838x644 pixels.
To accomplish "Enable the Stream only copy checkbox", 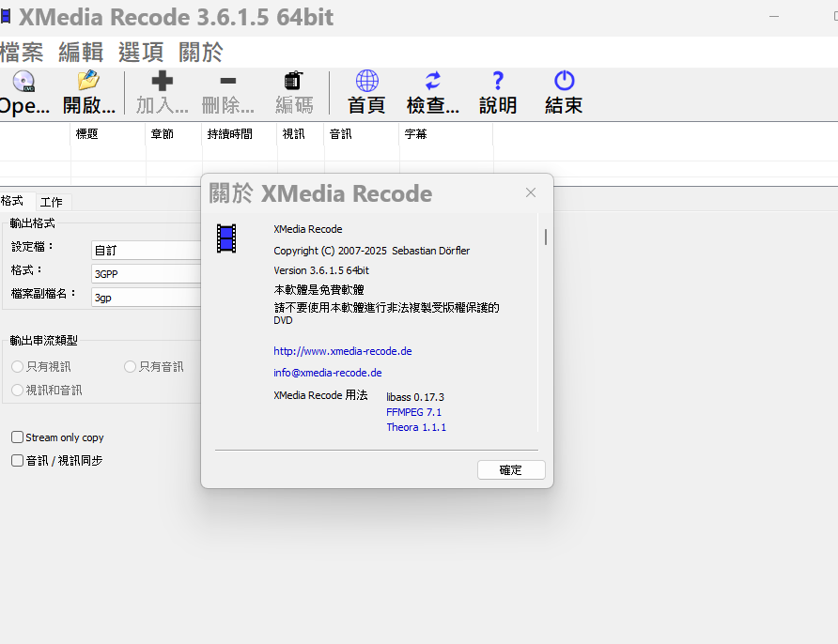I will tap(18, 437).
